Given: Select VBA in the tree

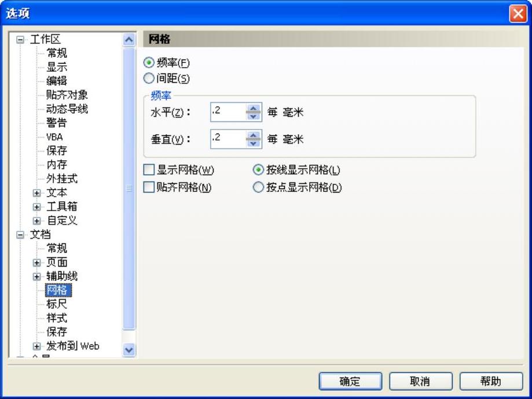Looking at the screenshot, I should [54, 137].
